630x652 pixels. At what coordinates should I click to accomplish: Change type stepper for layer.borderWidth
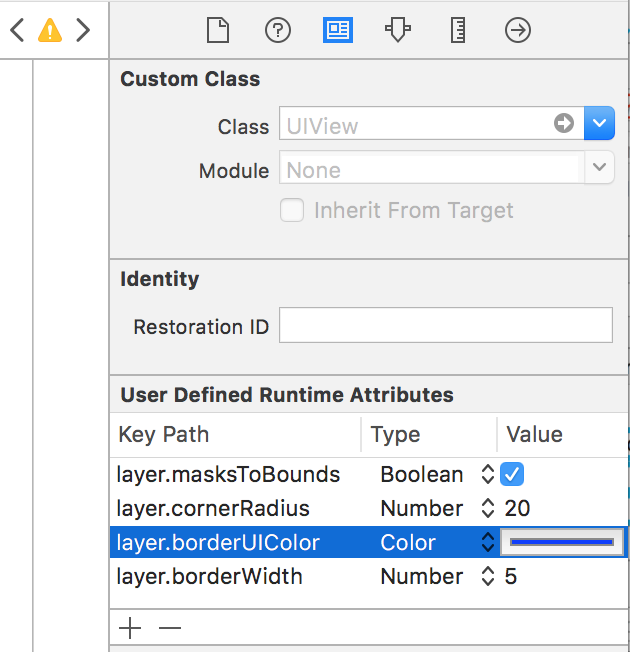point(488,576)
